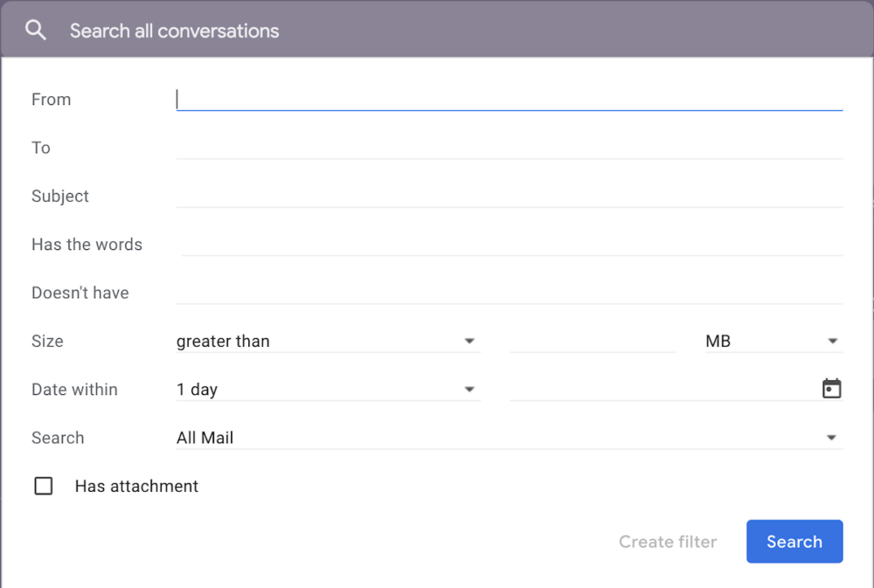Open the "greater than" size comparison dropdown

pyautogui.click(x=328, y=341)
